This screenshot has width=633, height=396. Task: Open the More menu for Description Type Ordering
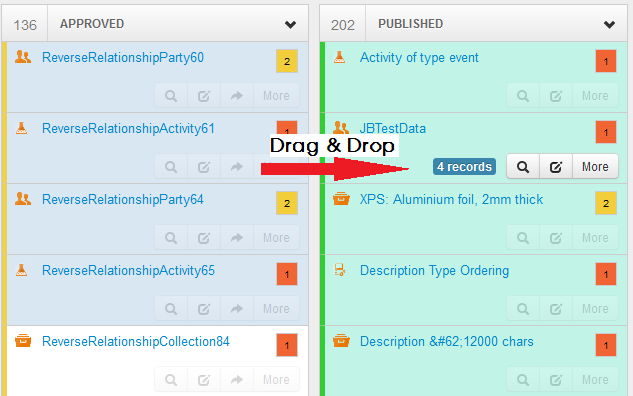(x=595, y=309)
